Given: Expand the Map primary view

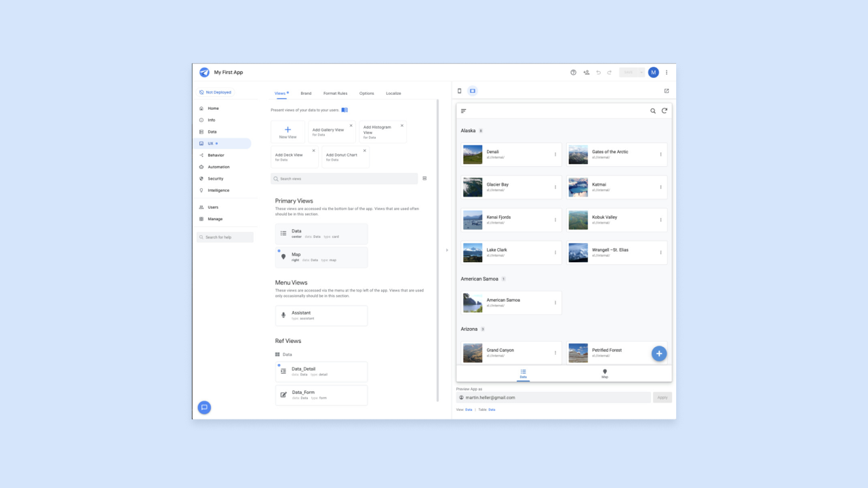Looking at the screenshot, I should point(321,257).
